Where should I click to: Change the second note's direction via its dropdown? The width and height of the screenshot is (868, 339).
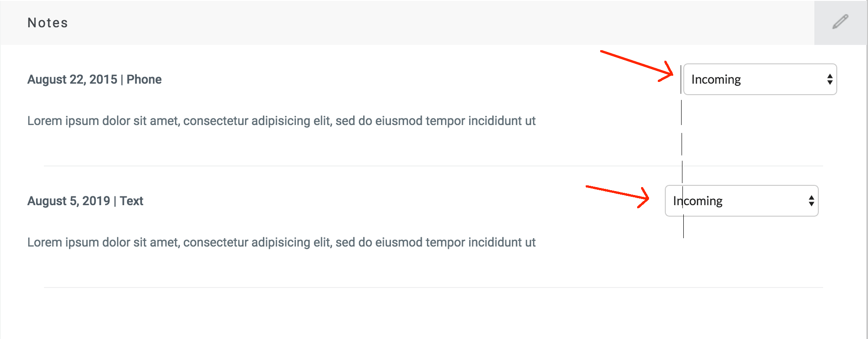pos(741,201)
